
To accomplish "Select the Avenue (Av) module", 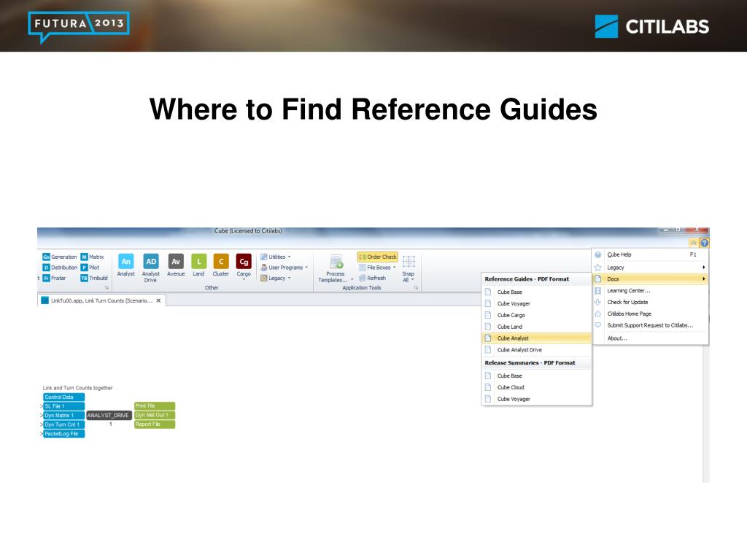I will click(176, 265).
